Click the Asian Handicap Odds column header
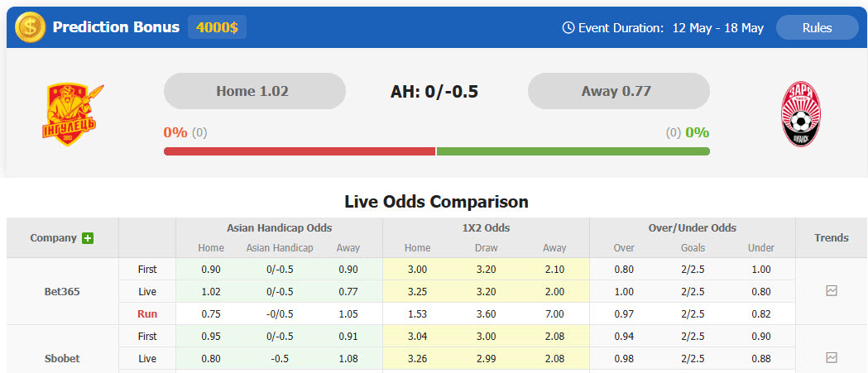This screenshot has width=868, height=373. click(x=279, y=227)
